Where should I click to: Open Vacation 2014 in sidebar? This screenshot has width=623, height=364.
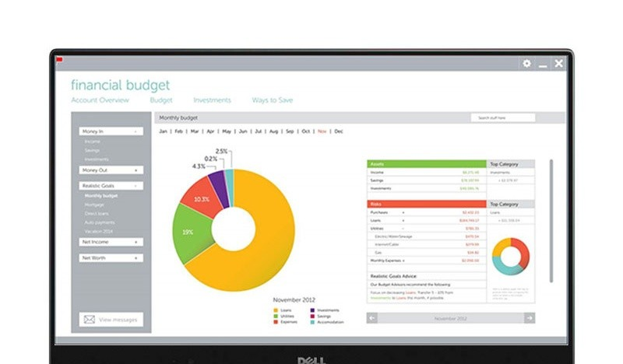coord(99,232)
